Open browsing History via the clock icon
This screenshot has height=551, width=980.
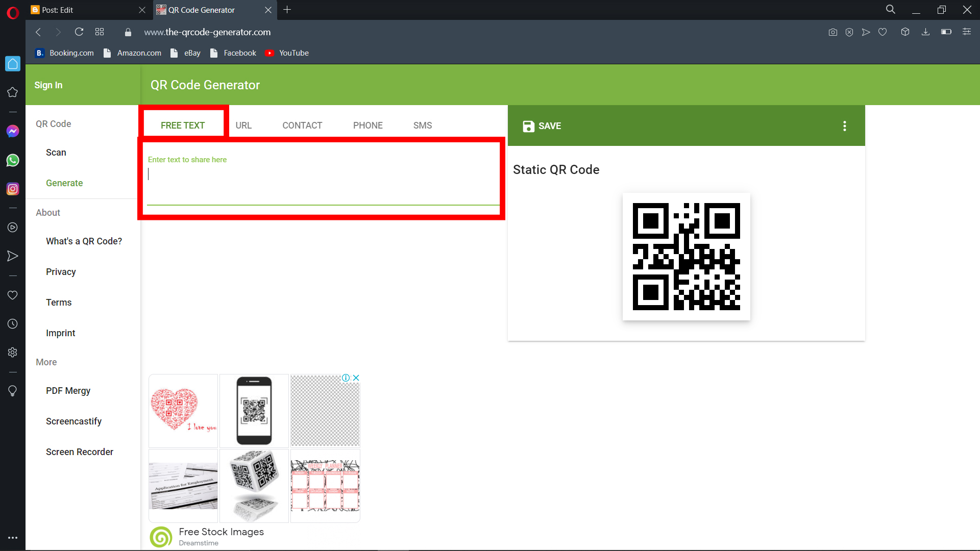(12, 323)
